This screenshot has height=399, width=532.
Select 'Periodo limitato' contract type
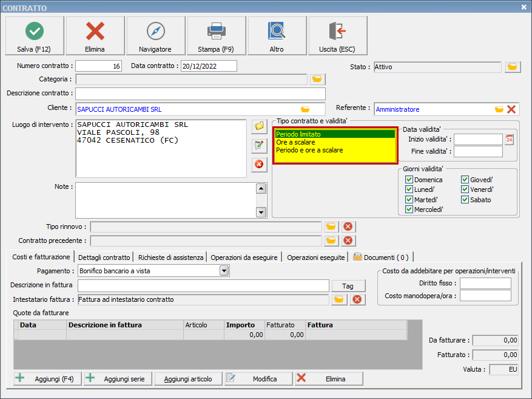(x=335, y=134)
